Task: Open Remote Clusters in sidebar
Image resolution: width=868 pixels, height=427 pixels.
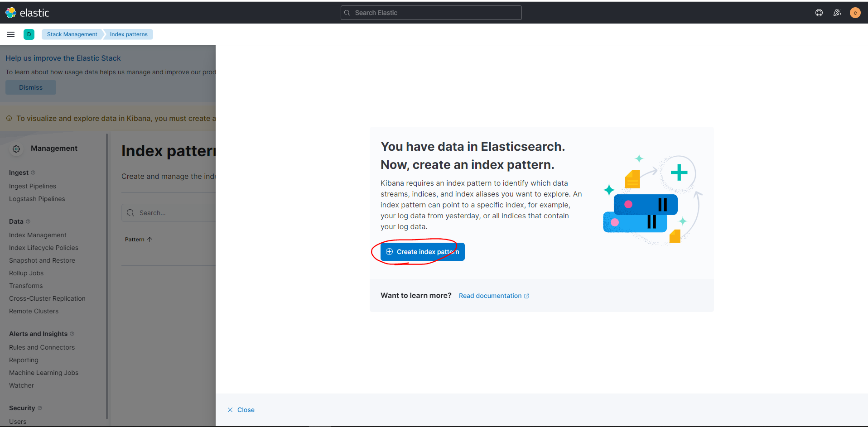Action: pyautogui.click(x=34, y=311)
